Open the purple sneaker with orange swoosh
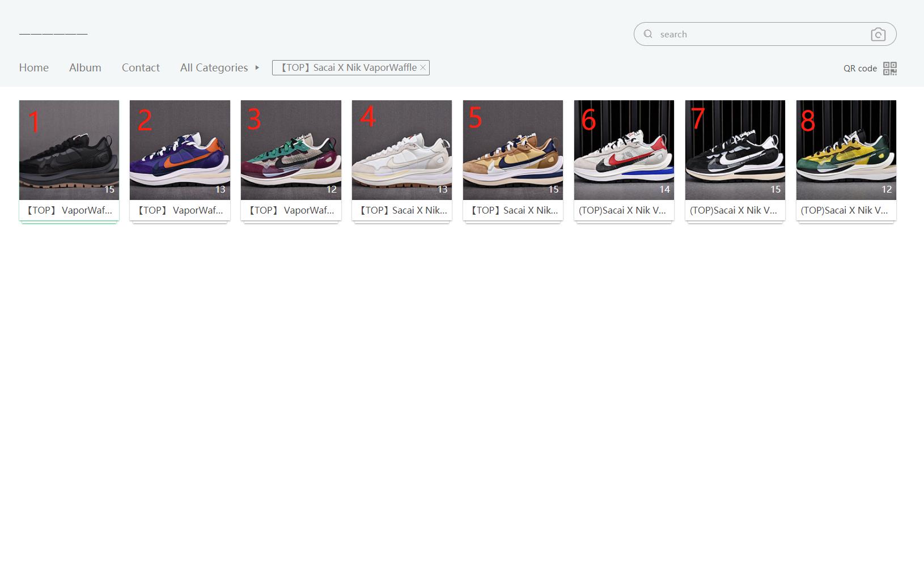 point(180,150)
